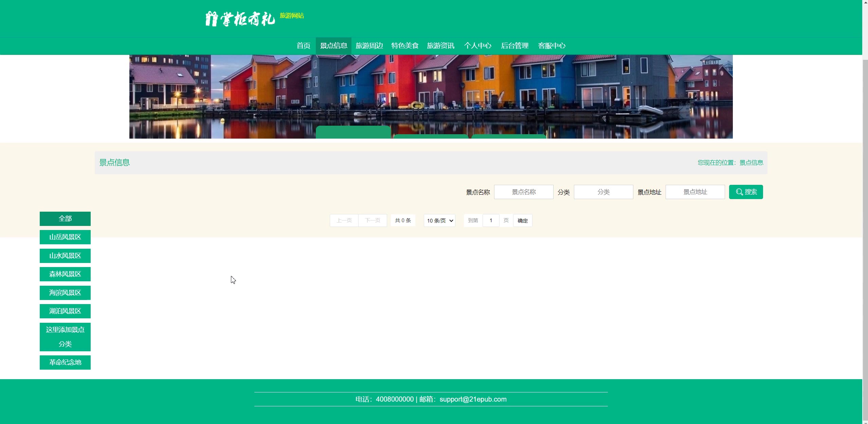Select the 旅游周边 navigation tab
Screen dimensions: 868x424
[x=369, y=46]
